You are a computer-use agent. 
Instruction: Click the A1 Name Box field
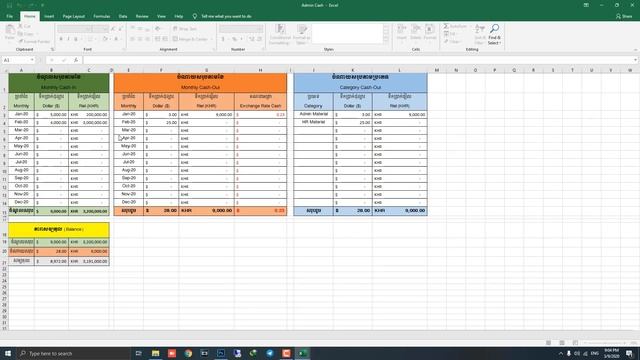coord(16,60)
